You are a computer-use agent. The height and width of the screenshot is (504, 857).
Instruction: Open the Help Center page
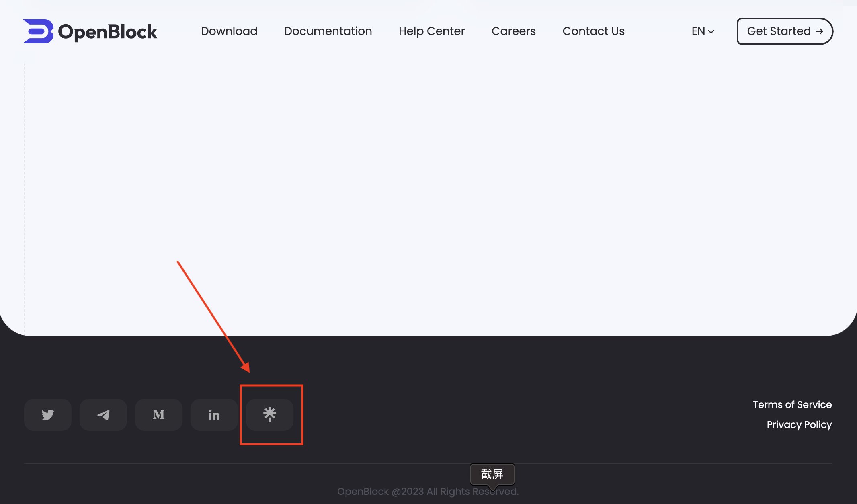pos(432,31)
